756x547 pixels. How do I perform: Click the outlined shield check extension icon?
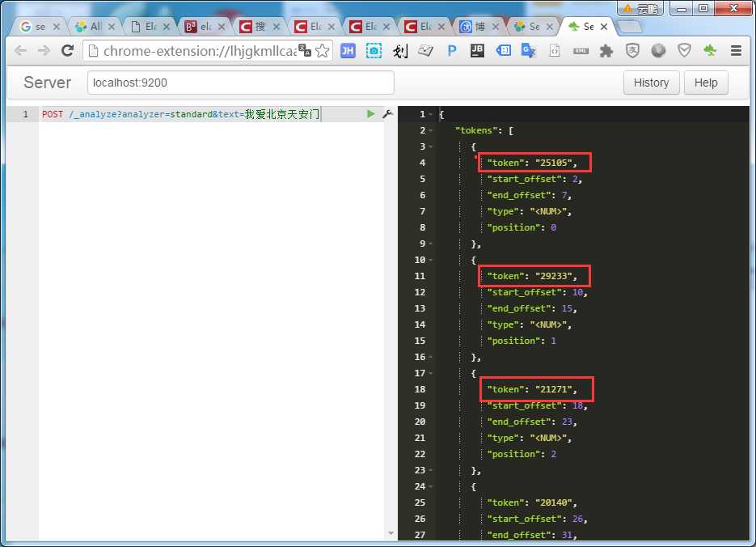click(684, 51)
